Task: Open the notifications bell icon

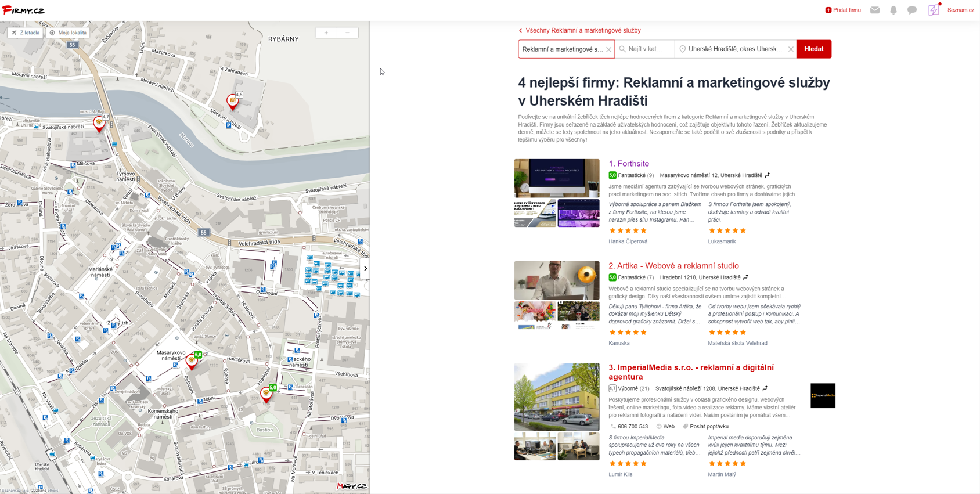Action: pyautogui.click(x=893, y=10)
